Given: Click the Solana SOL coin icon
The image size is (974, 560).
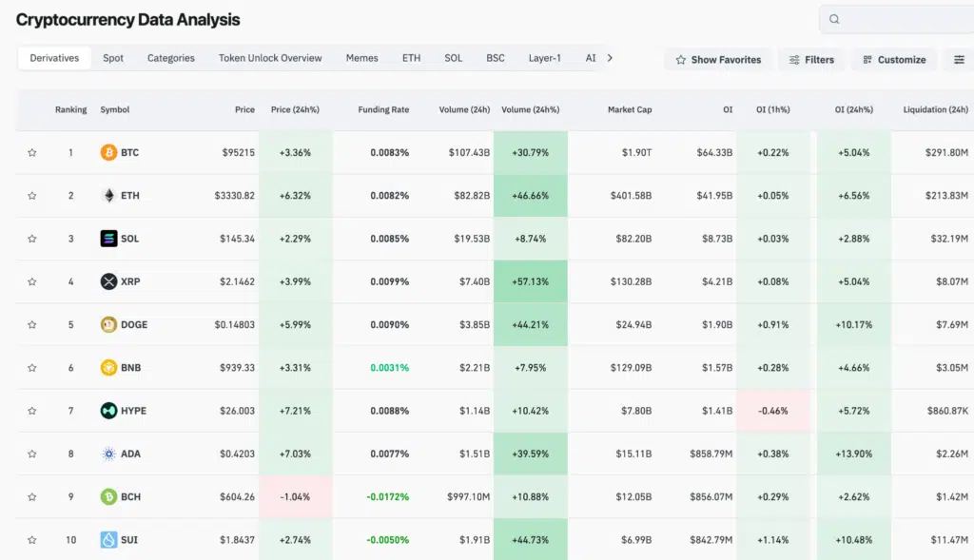Looking at the screenshot, I should [108, 239].
